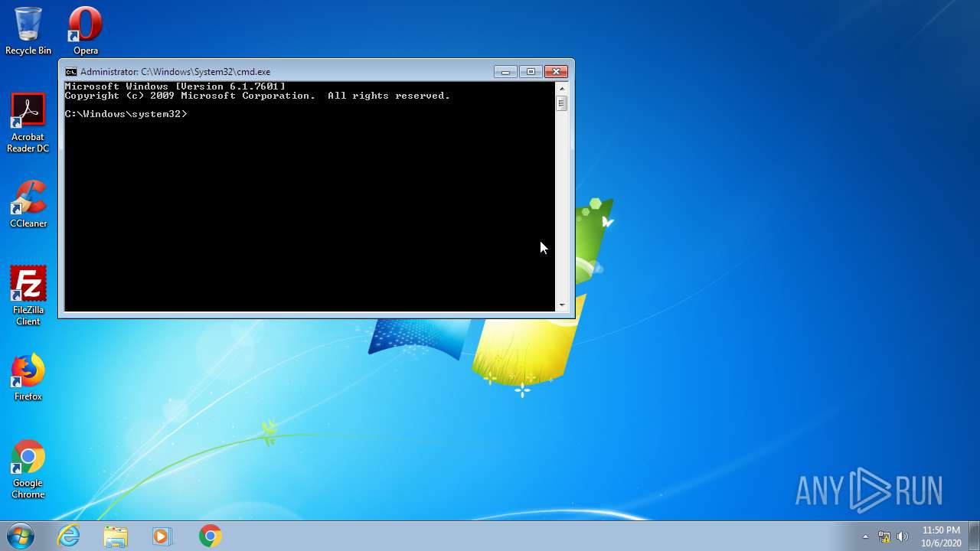This screenshot has height=551, width=980.
Task: Select the Acrobat Reader DC shortcut
Action: coord(28,123)
